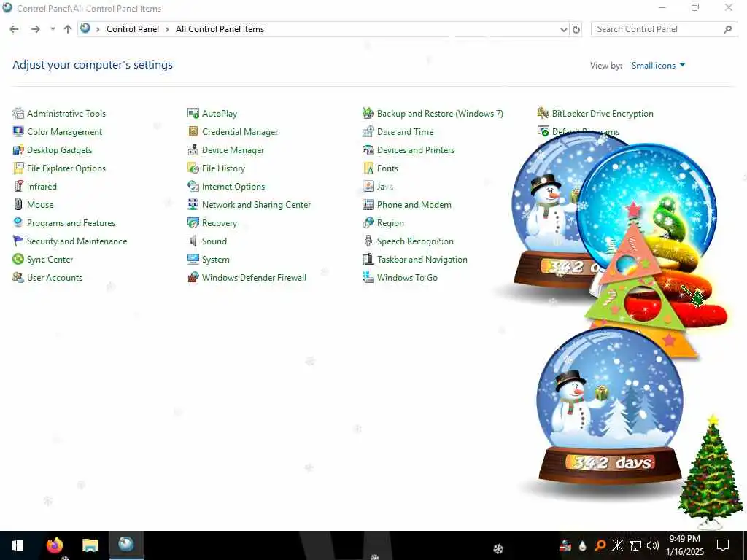Click the small Christmas tree desktop widget
This screenshot has width=747, height=560.
[x=710, y=472]
